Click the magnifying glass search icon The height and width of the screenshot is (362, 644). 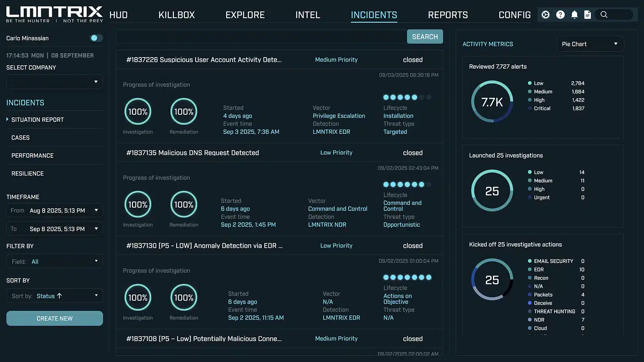tap(604, 15)
